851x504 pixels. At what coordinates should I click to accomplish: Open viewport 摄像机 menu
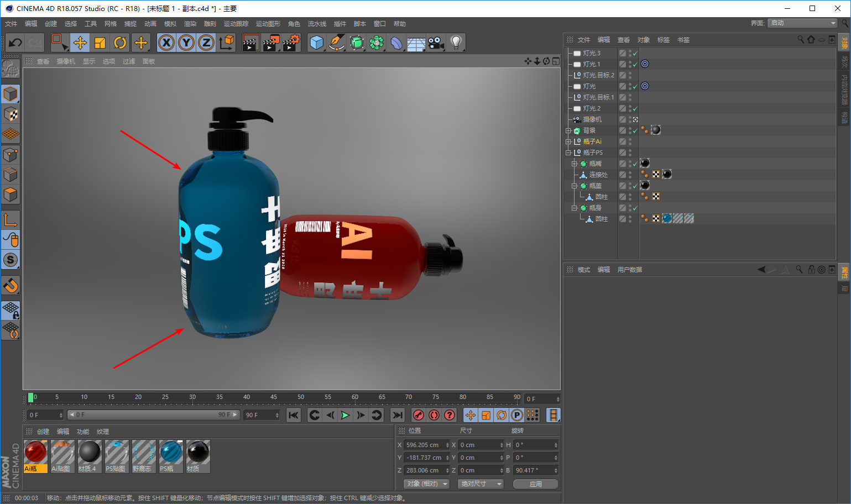tap(66, 61)
